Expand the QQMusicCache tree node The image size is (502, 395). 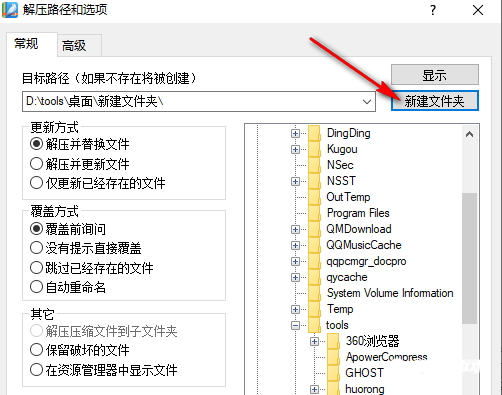click(295, 245)
